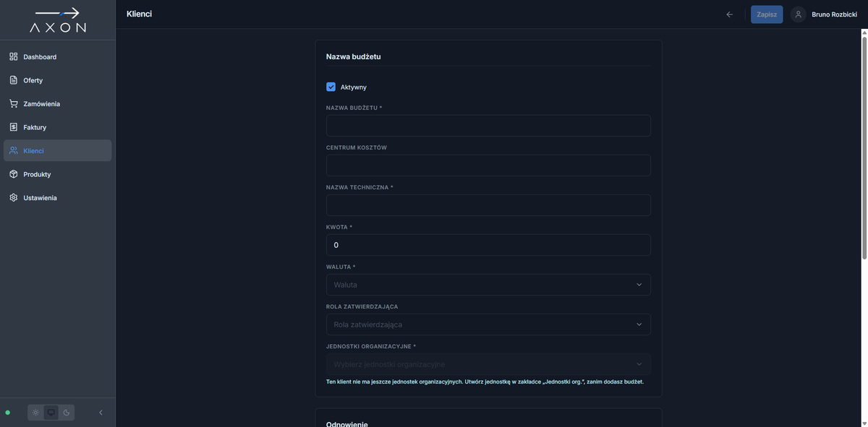Click the Produkty box icon
868x427 pixels.
point(14,174)
